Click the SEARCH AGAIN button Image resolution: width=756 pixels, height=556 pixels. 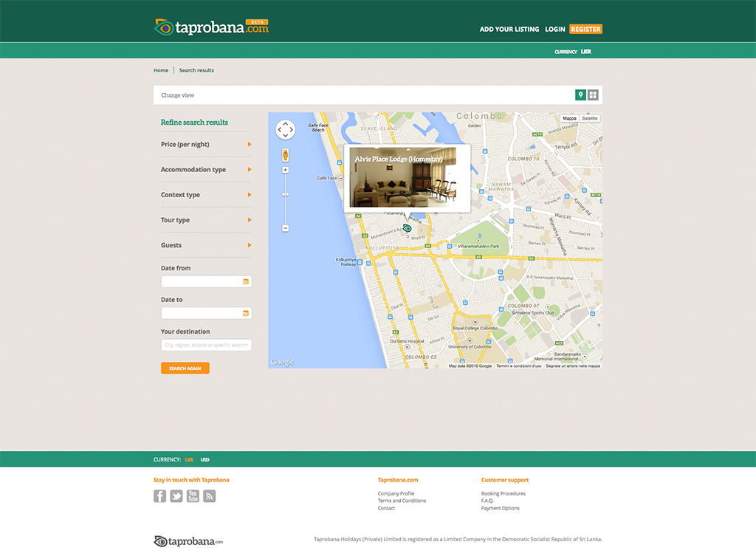point(185,368)
